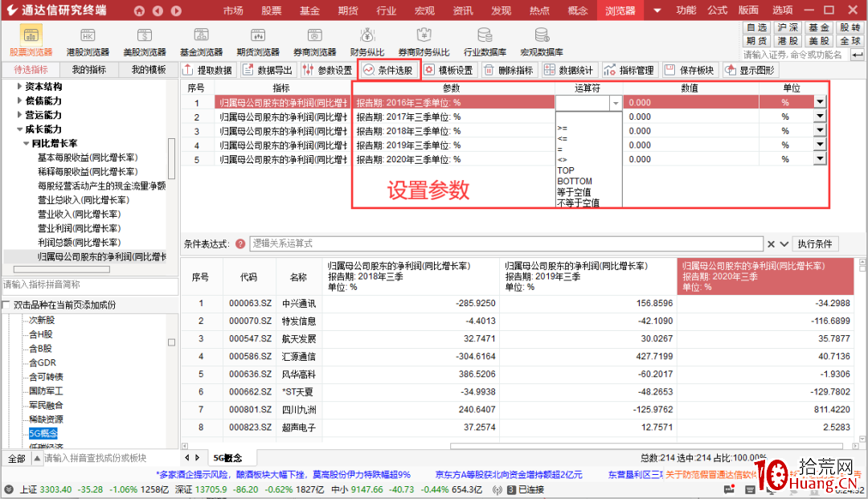Click the home navigation icon in title bar
This screenshot has height=499, width=868.
point(139,10)
